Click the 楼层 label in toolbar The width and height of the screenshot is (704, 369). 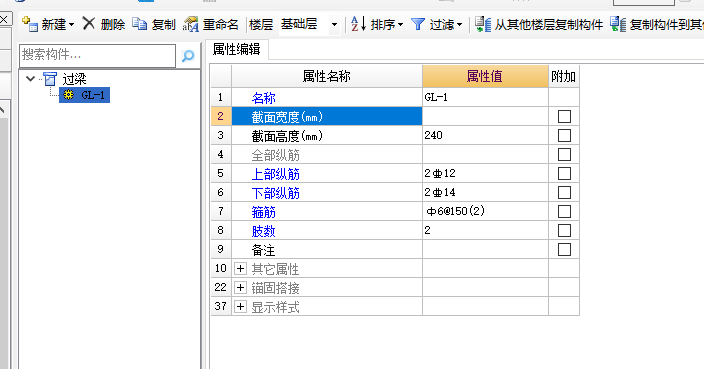(x=261, y=24)
